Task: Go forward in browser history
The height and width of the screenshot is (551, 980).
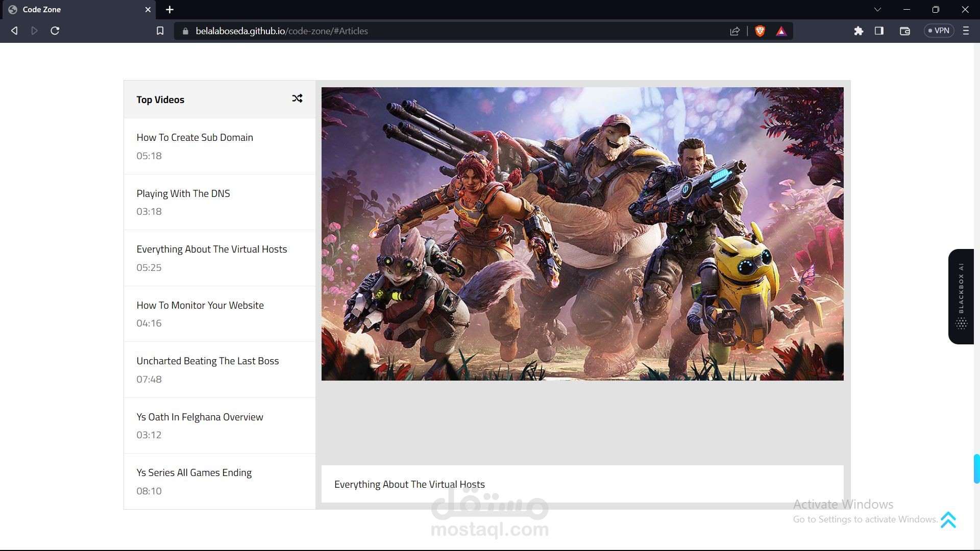Action: point(34,31)
